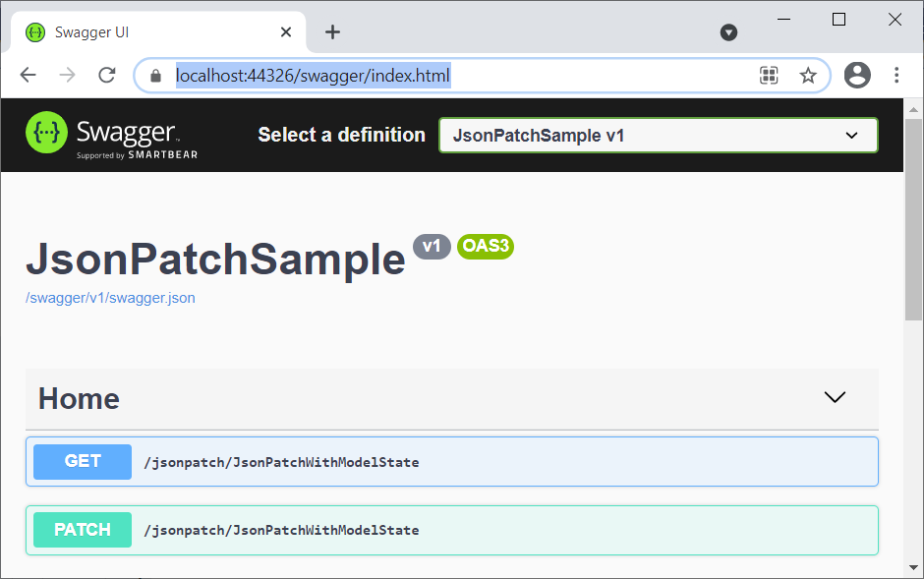Open a new browser tab
The height and width of the screenshot is (579, 924).
click(333, 32)
